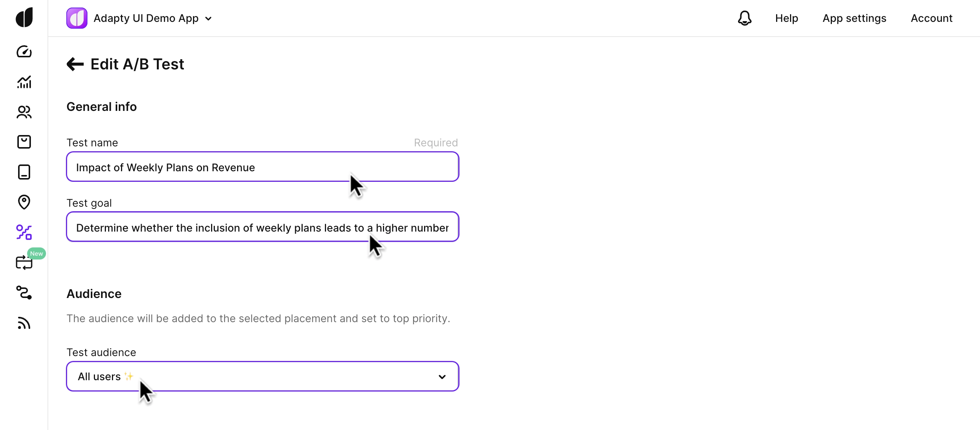Open the placements pin icon

coord(24,202)
